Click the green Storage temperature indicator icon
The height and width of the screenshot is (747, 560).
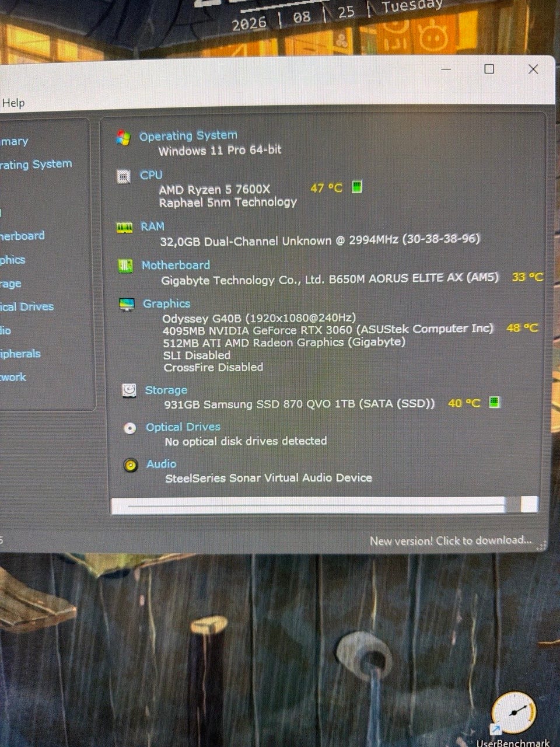click(x=494, y=402)
